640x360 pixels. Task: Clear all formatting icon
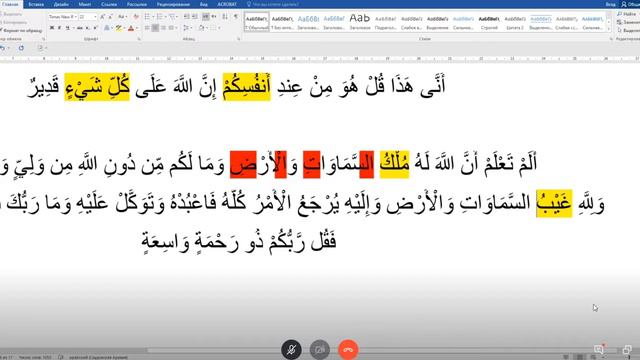(136, 17)
